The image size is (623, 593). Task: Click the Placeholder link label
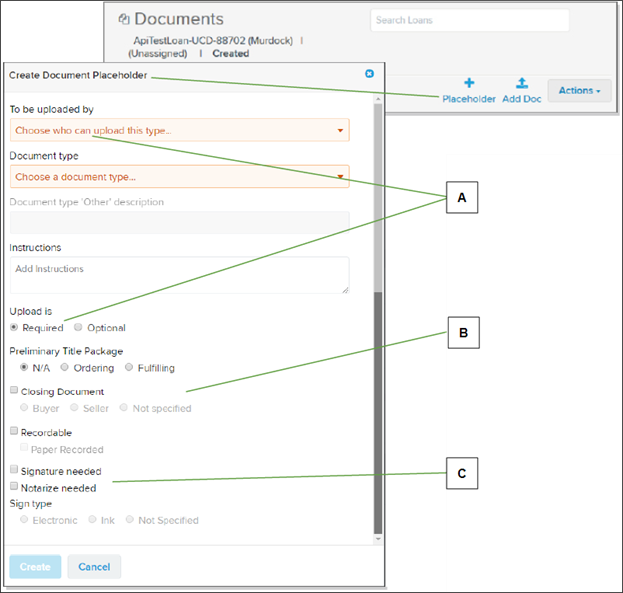click(x=469, y=99)
